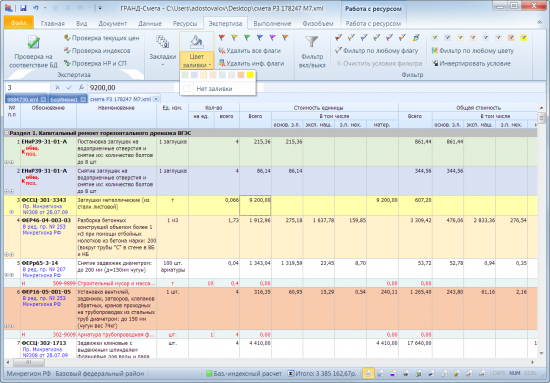Open quick access toolbar customize dropdown
The width and height of the screenshot is (550, 383).
(100, 8)
